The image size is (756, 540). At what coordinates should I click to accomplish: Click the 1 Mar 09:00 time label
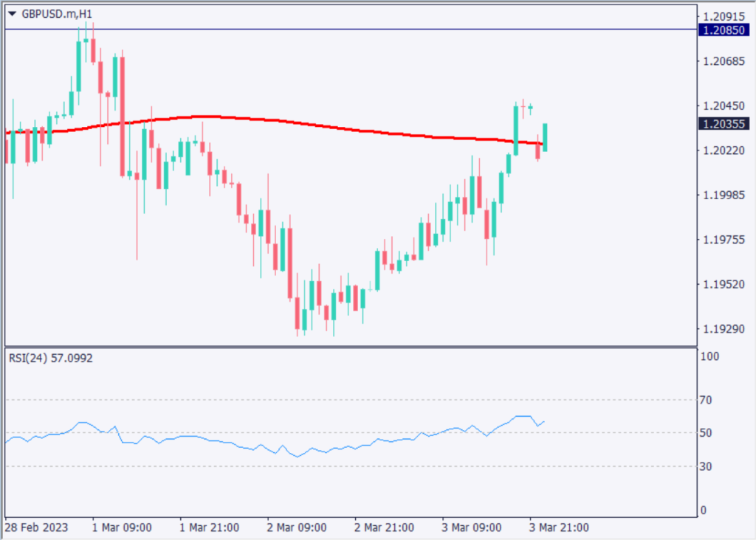(x=122, y=527)
